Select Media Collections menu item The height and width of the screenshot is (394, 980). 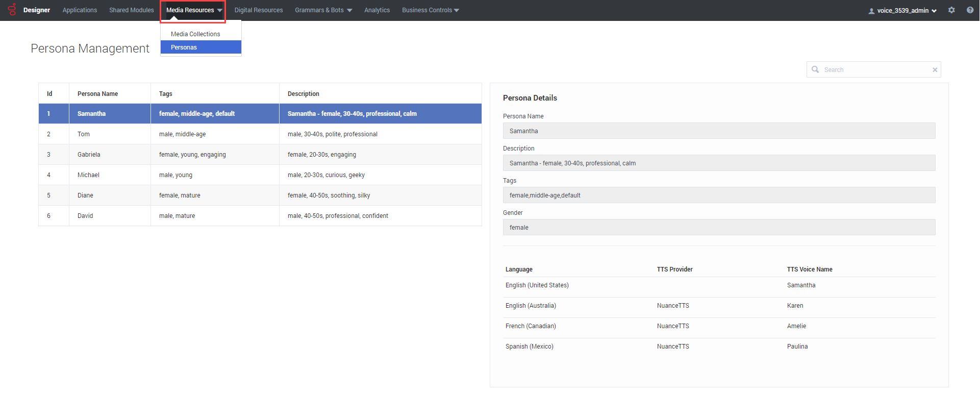(195, 34)
